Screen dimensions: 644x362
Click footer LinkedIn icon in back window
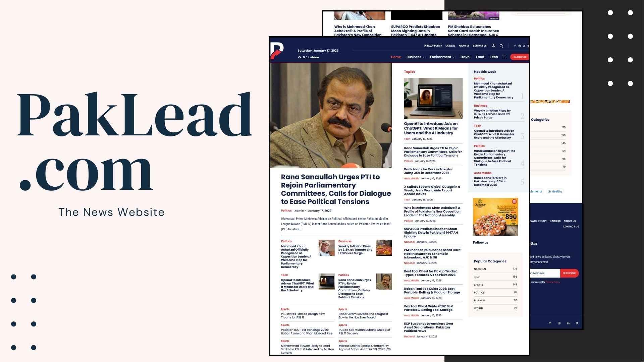pos(568,323)
